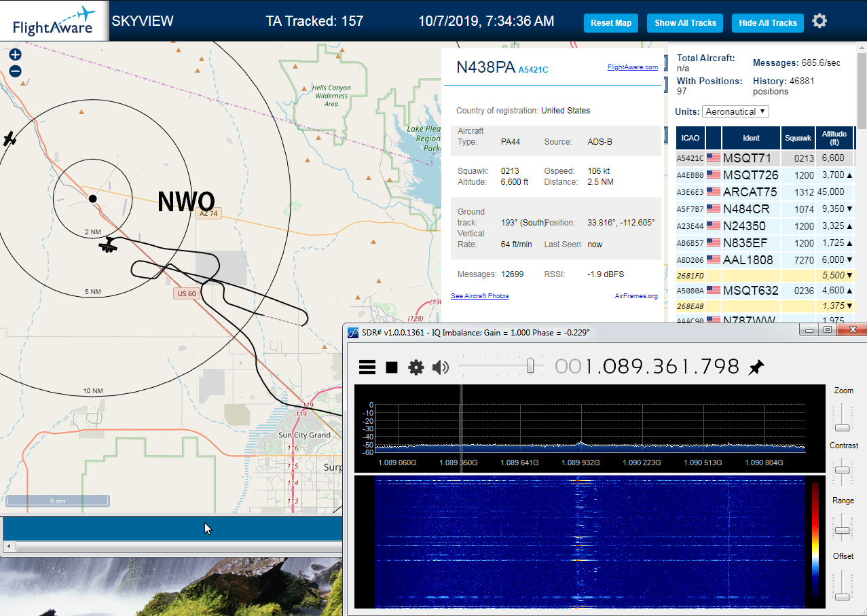Click the SDR# pin icon beside frequency
Image resolution: width=867 pixels, height=616 pixels.
pos(756,367)
